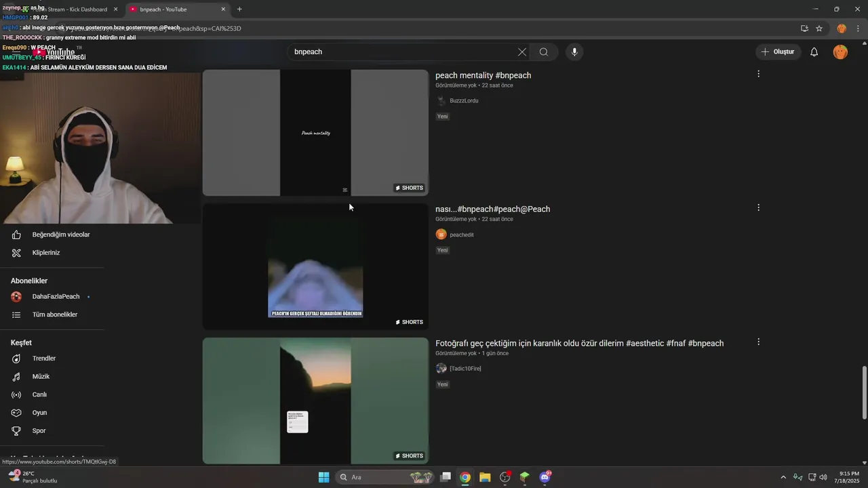
Task: Open Discord from the taskbar
Action: click(x=545, y=477)
